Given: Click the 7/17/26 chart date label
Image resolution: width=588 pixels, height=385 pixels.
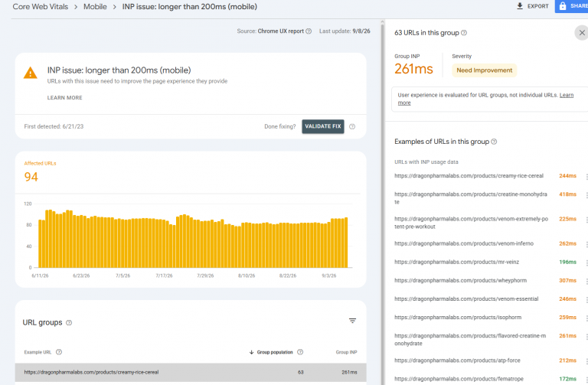Looking at the screenshot, I should 164,276.
